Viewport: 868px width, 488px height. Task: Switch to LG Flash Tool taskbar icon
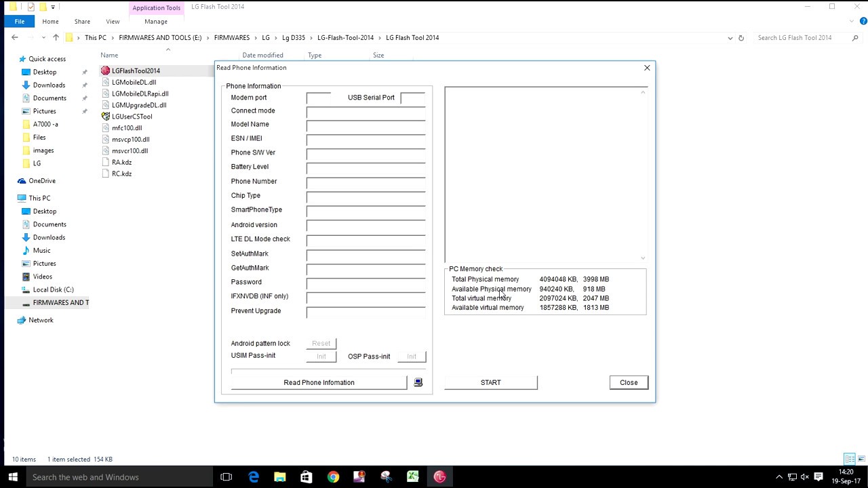click(439, 477)
